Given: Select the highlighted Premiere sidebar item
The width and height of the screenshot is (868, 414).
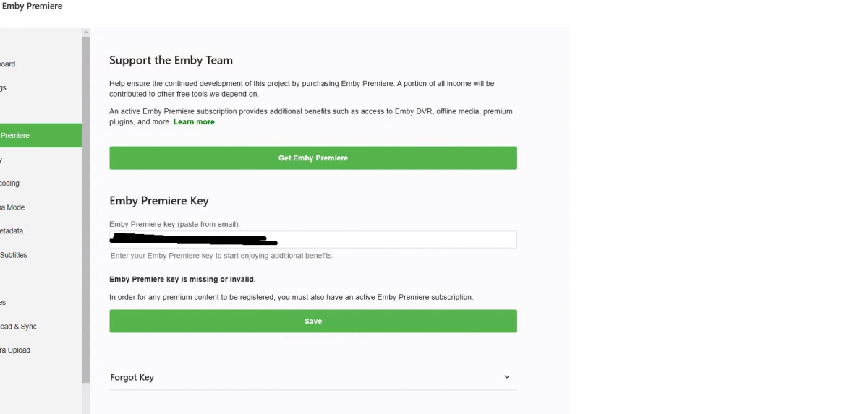Looking at the screenshot, I should coord(29,136).
